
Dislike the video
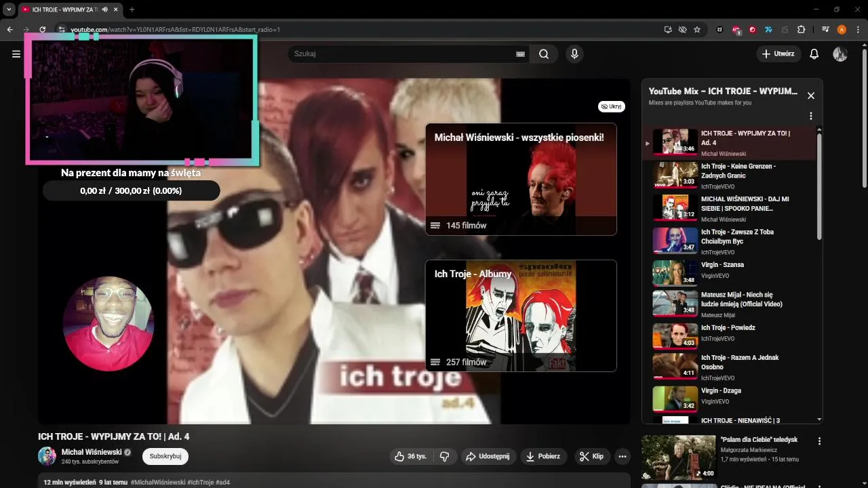tap(445, 456)
